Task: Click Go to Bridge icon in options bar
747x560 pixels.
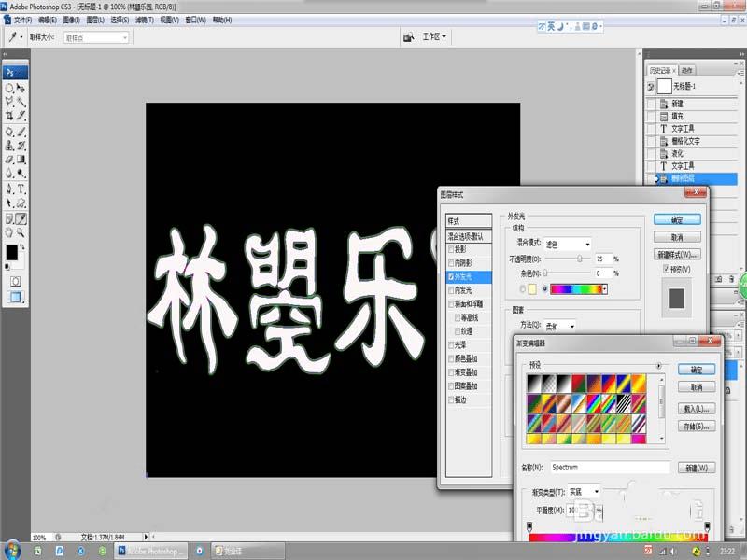Action: [409, 37]
